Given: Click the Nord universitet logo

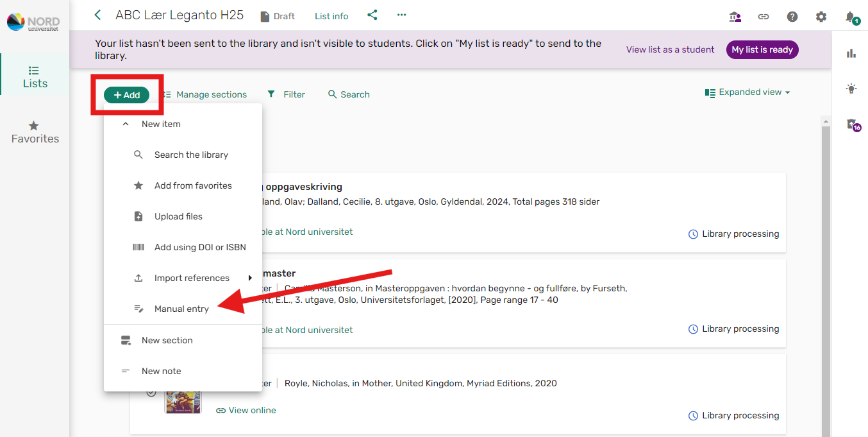Looking at the screenshot, I should coord(33,23).
